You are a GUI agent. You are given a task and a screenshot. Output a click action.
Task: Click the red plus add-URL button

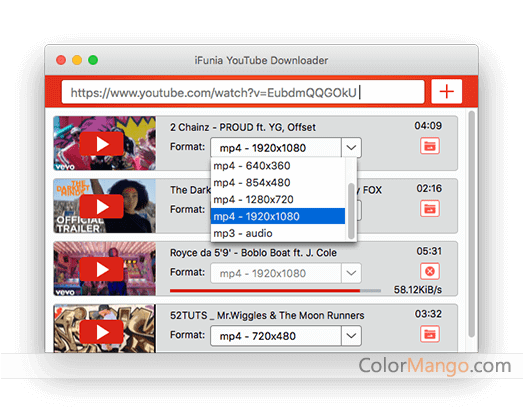[446, 91]
